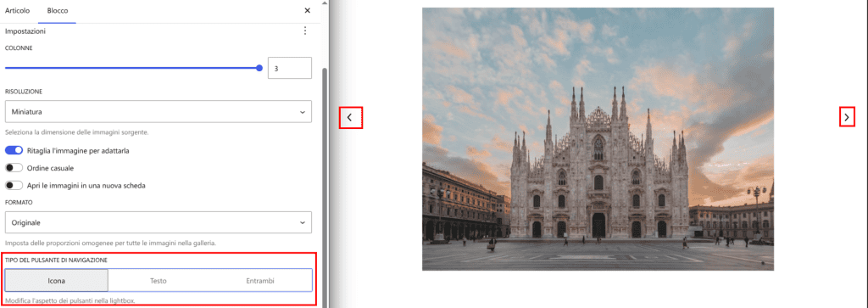The width and height of the screenshot is (868, 308).
Task: Select the Testo navigation button type
Action: pos(159,281)
